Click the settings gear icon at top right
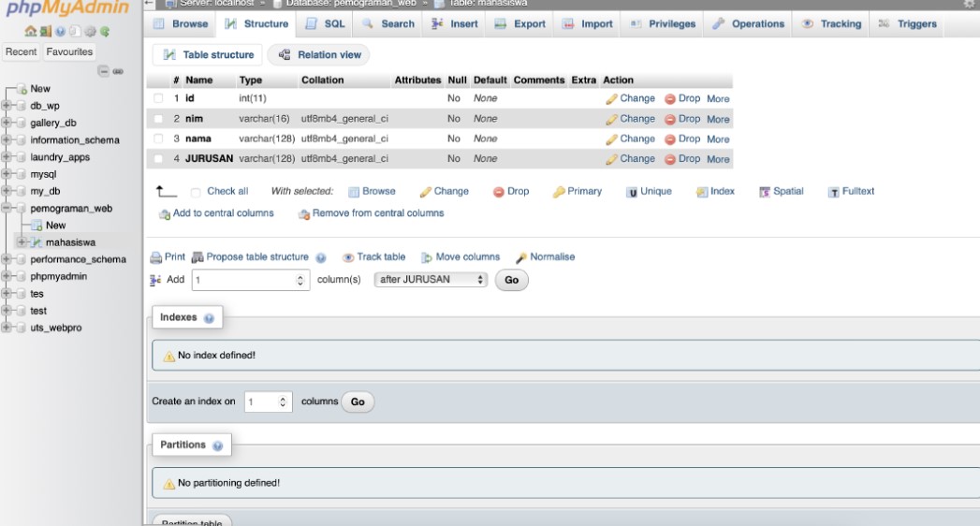Viewport: 980px width, 526px height. [x=971, y=5]
